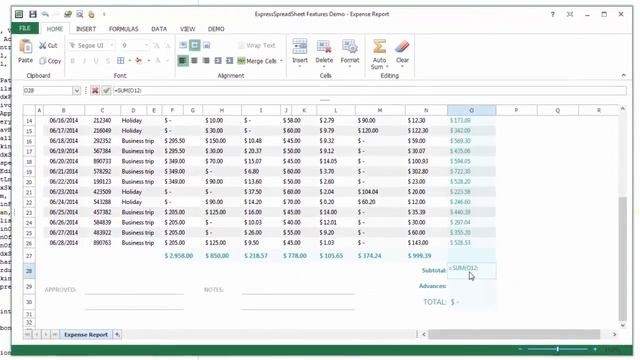The image size is (640, 360).
Task: Expand the fill color dropdown arrow
Action: (x=149, y=61)
